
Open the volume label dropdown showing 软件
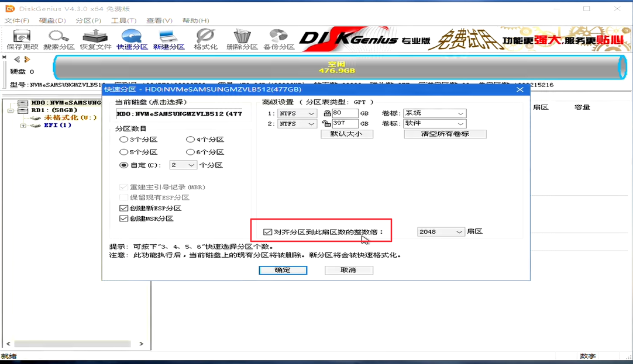click(435, 124)
